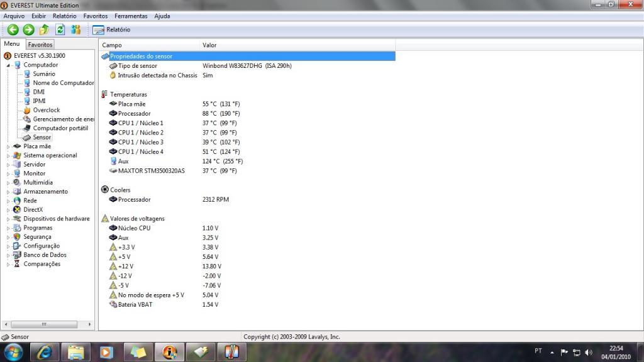
Task: Expand the Monitor tree node
Action: (x=8, y=173)
